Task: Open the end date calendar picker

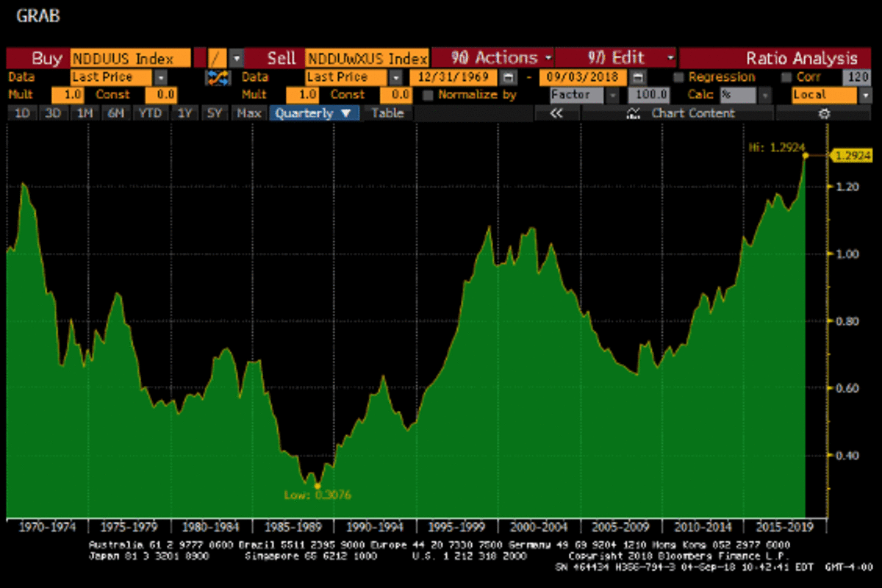Action: tap(639, 77)
